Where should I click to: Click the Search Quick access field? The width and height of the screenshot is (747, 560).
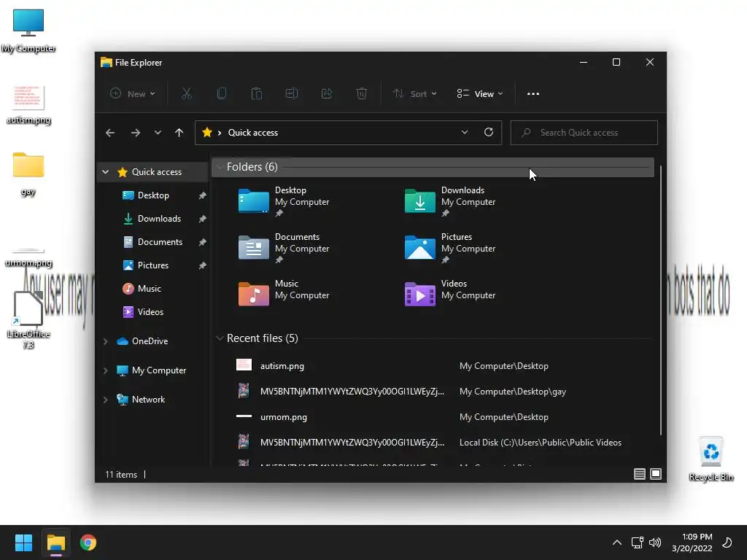pos(584,133)
